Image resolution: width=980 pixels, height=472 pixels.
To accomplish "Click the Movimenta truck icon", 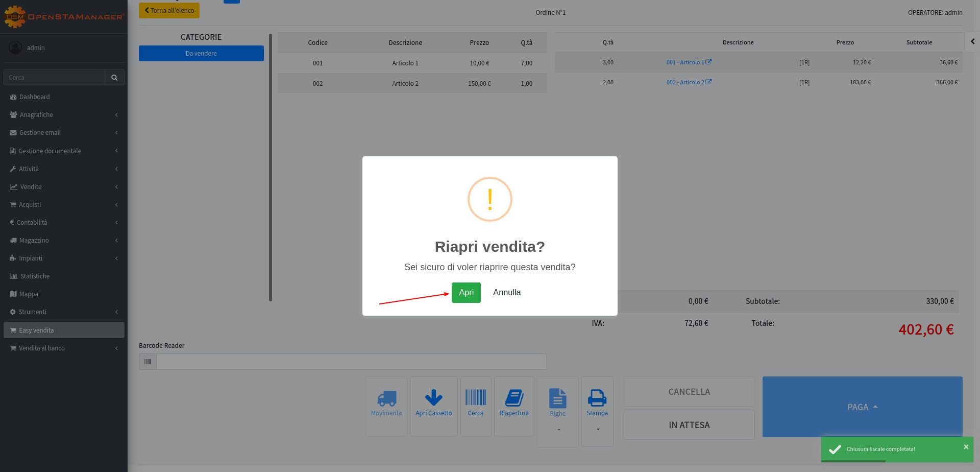I will pyautogui.click(x=386, y=398).
